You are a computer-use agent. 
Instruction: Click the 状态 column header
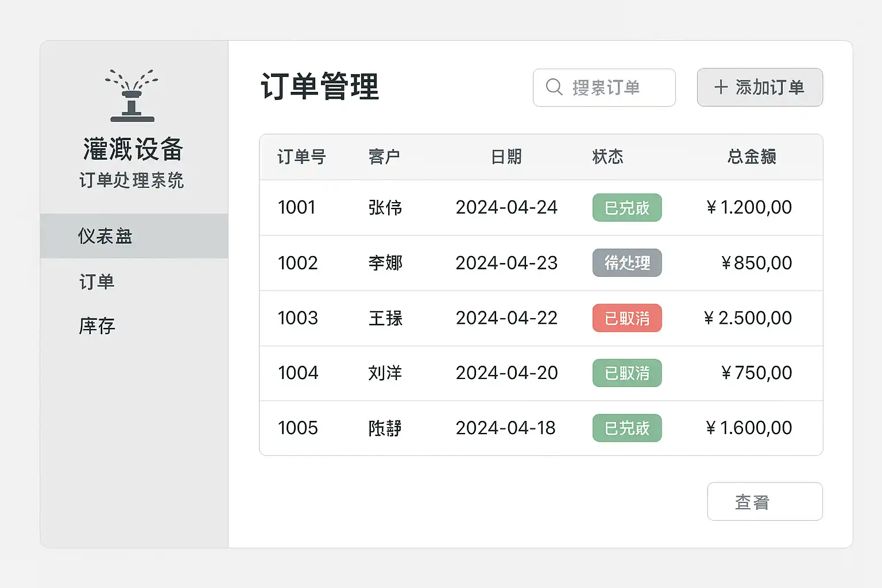pos(608,157)
